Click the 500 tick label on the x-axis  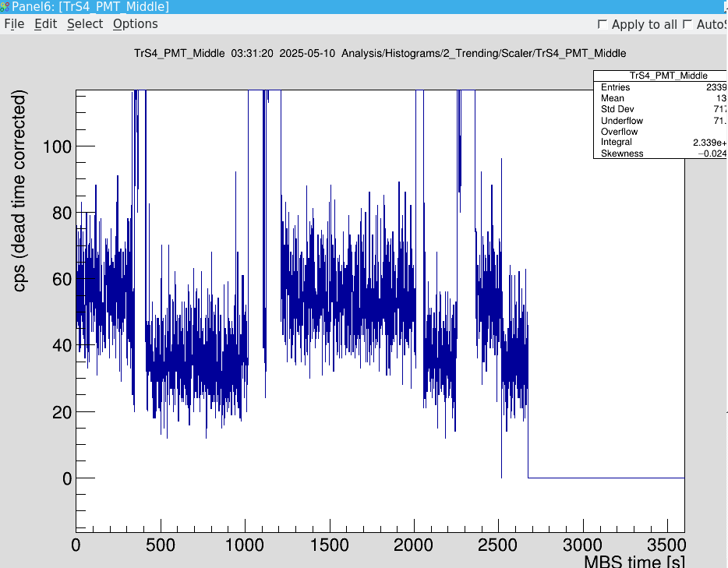(161, 545)
